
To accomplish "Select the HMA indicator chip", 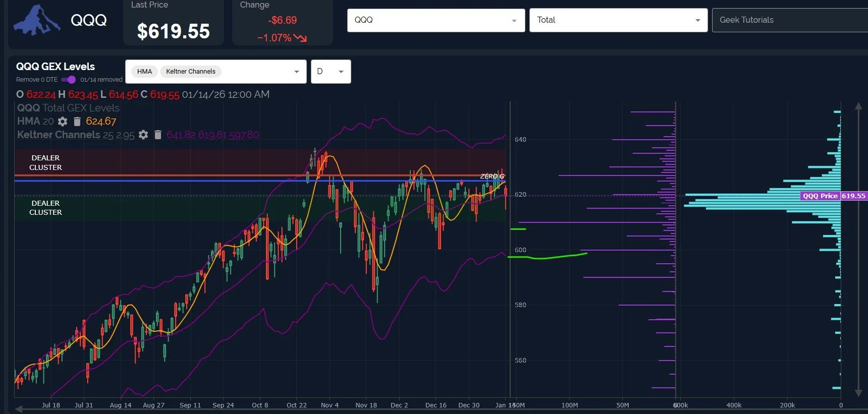I will (144, 72).
